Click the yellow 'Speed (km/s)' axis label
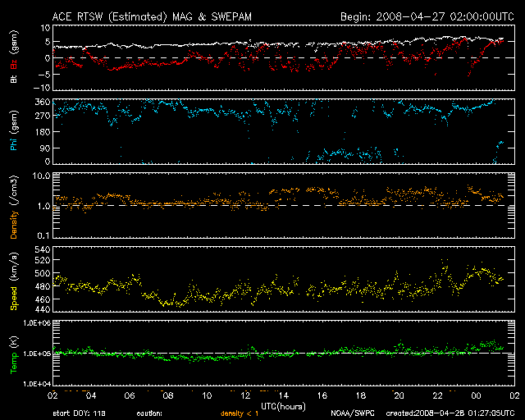 pos(14,281)
